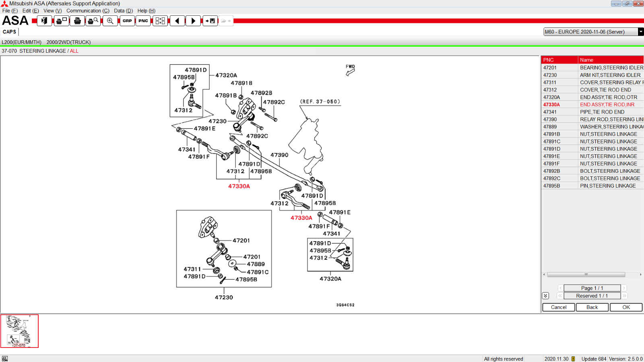The image size is (644, 362).
Task: Click the scrollbar right arrow under parts list
Action: pyautogui.click(x=640, y=275)
